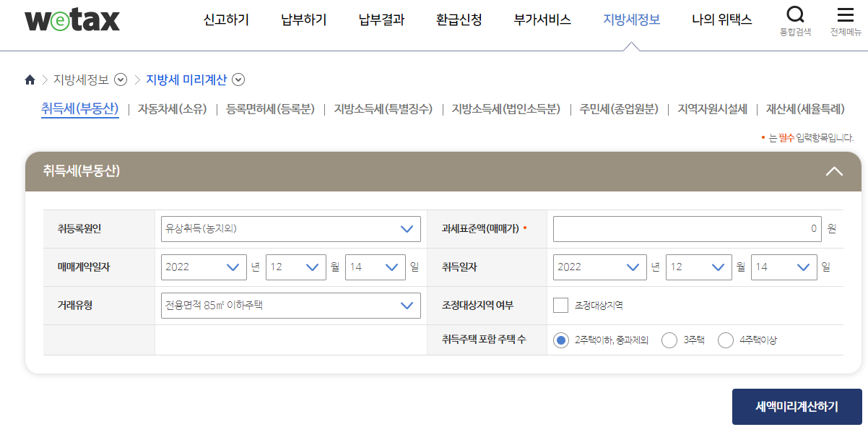Open the 납부하기 menu
Viewport: 868px width, 427px height.
[303, 20]
